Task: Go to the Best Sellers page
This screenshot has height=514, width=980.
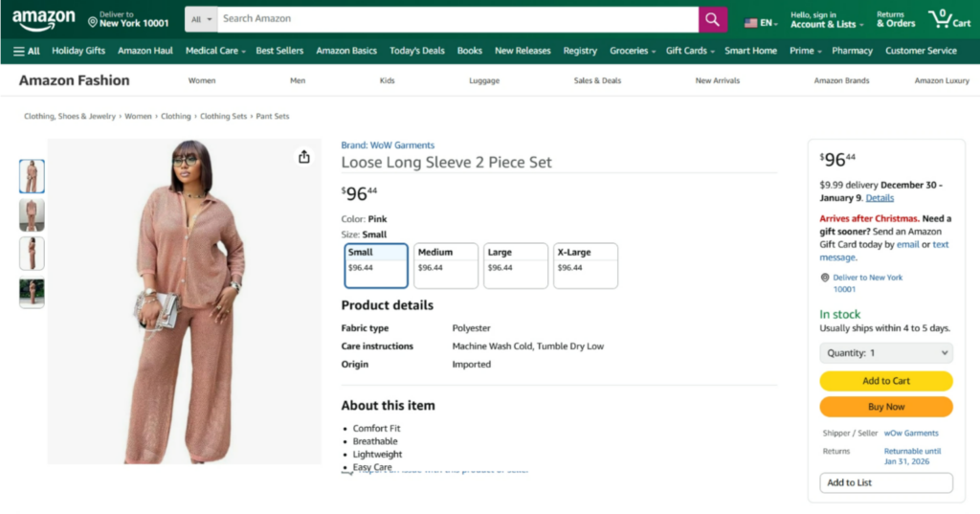Action: tap(279, 51)
